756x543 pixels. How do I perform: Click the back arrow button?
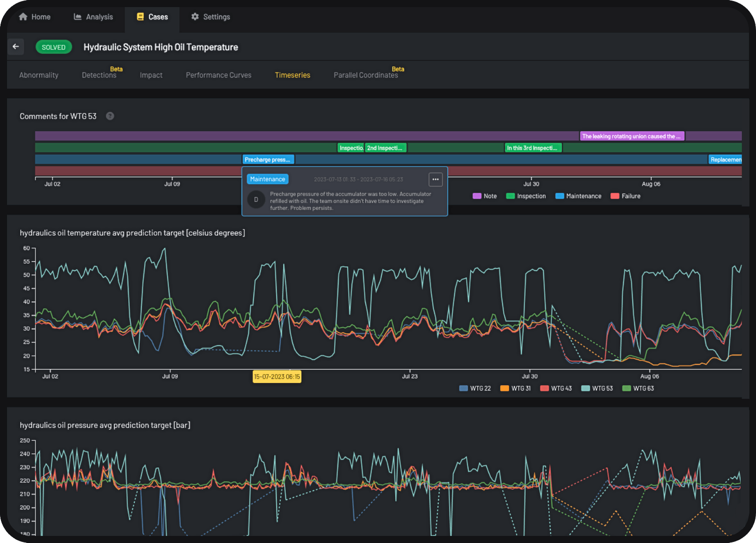pyautogui.click(x=16, y=47)
